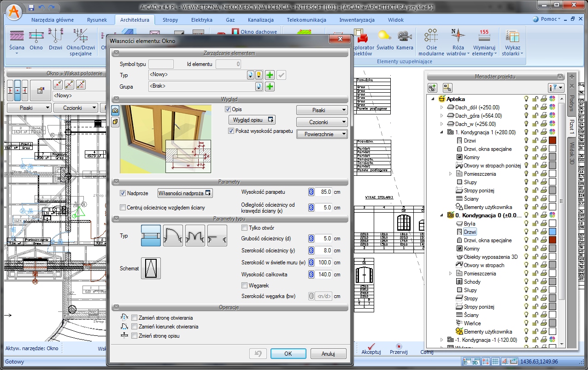Check Zmień stronę opisu

[x=134, y=336]
